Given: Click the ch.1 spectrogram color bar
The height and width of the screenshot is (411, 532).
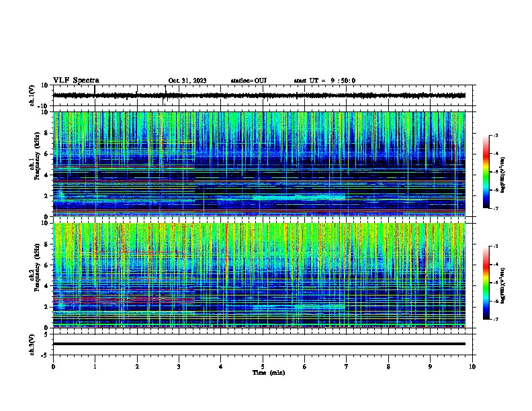Looking at the screenshot, I should (486, 172).
